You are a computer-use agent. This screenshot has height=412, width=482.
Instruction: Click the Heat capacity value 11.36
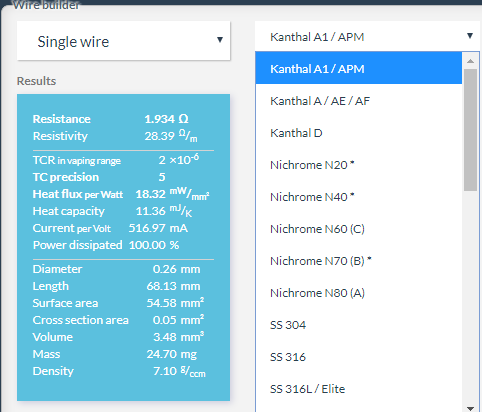150,211
